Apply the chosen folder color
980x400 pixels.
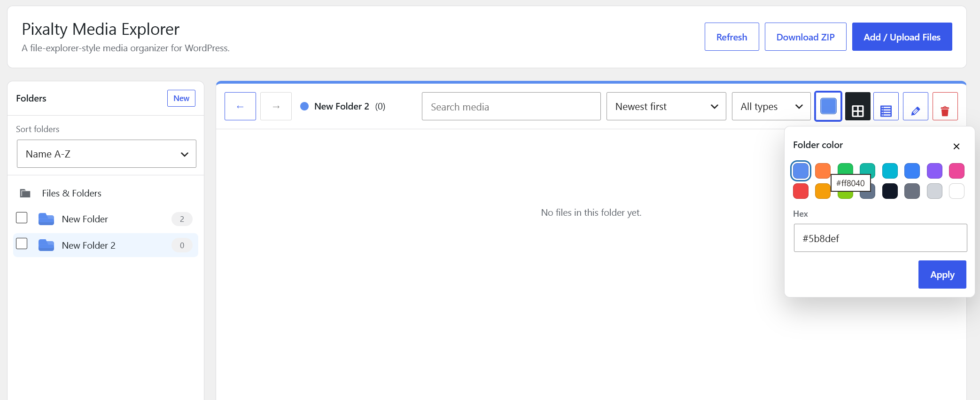tap(942, 275)
